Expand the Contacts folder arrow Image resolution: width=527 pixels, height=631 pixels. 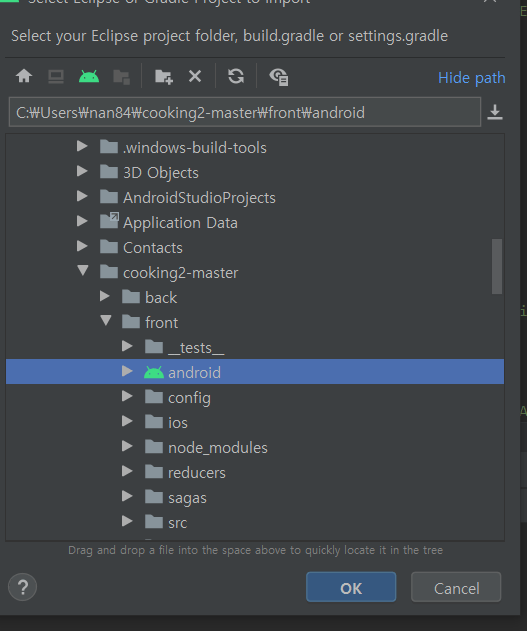coord(82,246)
